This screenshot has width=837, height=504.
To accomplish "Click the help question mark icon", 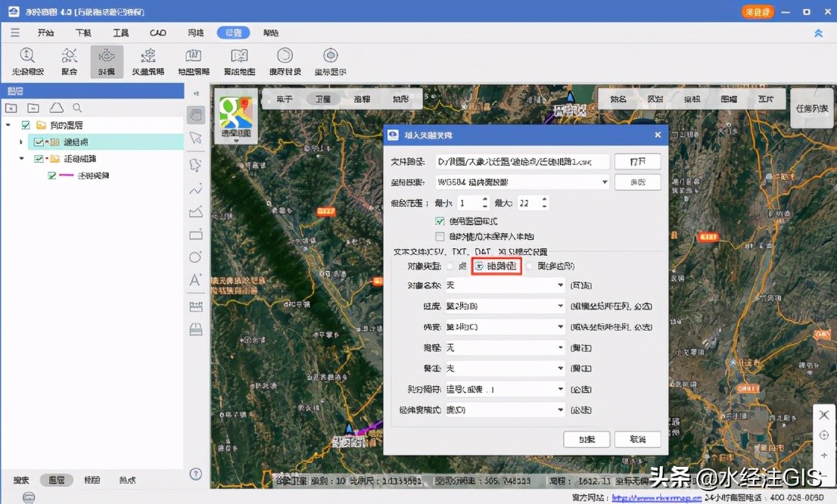I will (196, 474).
